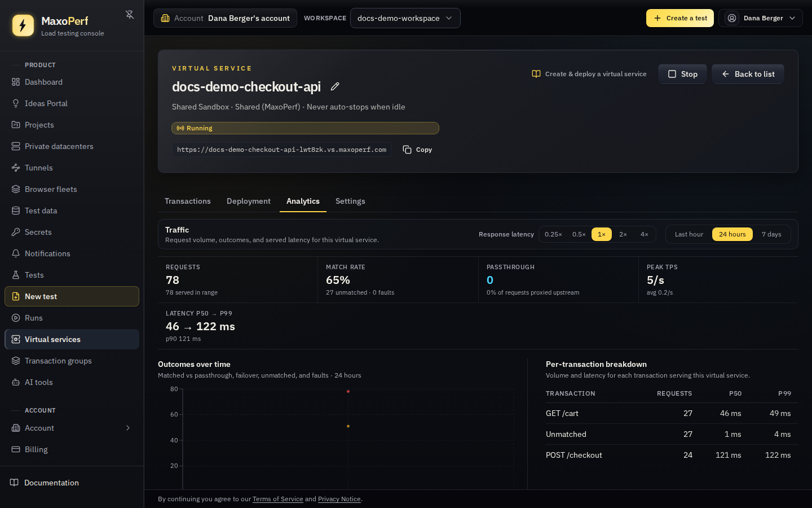812x508 pixels.
Task: Click the Create a test button
Action: [680, 18]
